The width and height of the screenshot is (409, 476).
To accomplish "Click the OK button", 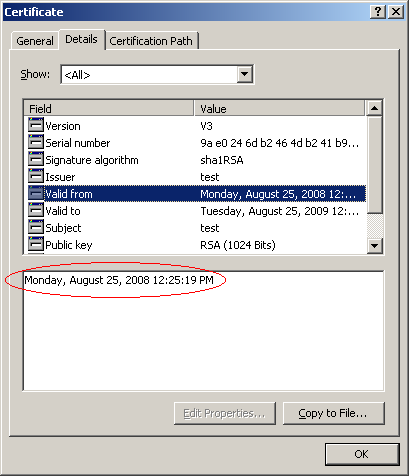I will coord(362,454).
